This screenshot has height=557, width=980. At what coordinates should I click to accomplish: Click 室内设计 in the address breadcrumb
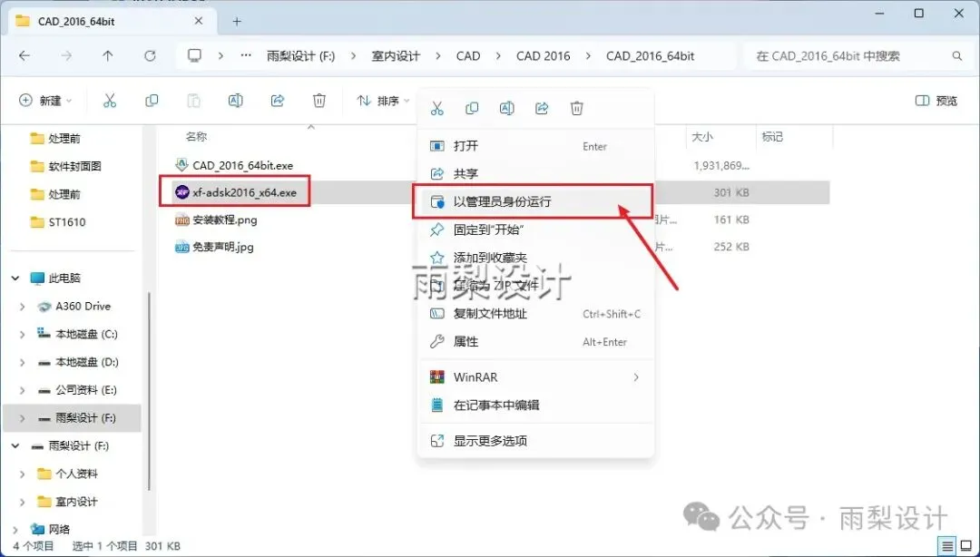click(396, 55)
